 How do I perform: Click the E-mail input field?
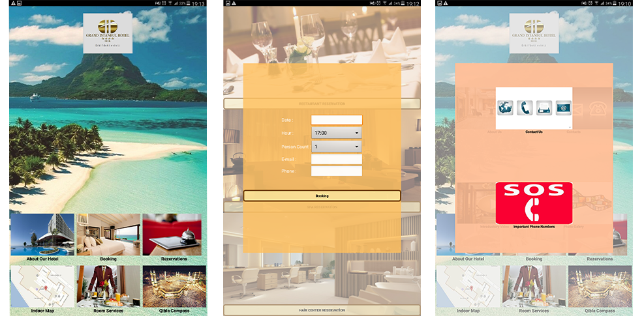337,159
